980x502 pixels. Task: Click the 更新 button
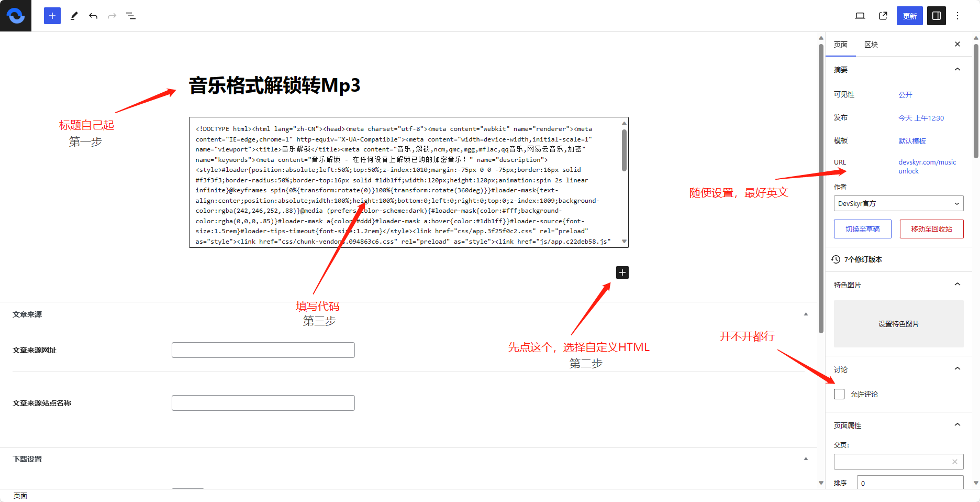[909, 16]
